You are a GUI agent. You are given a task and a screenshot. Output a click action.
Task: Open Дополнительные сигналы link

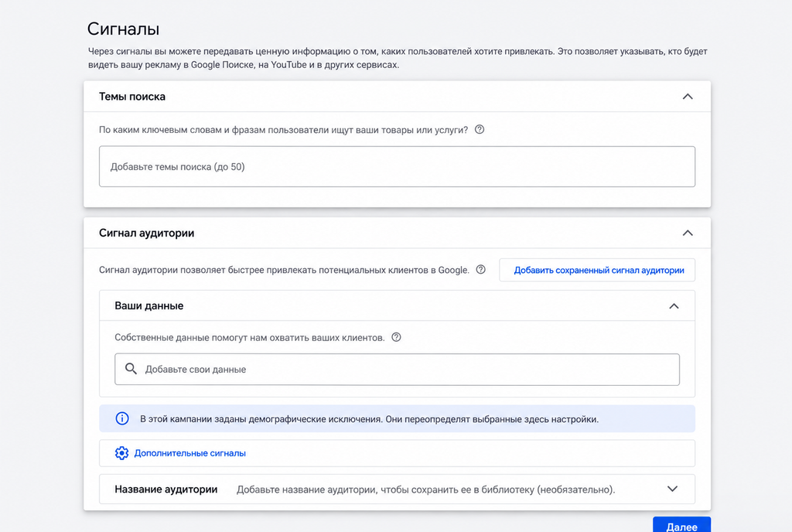click(190, 453)
